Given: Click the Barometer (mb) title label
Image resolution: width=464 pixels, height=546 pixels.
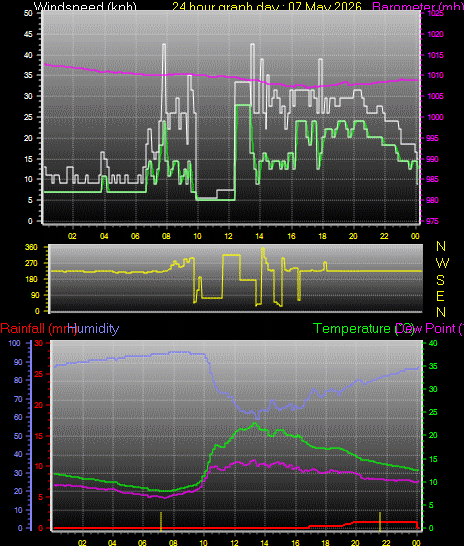Looking at the screenshot, I should click(418, 6).
